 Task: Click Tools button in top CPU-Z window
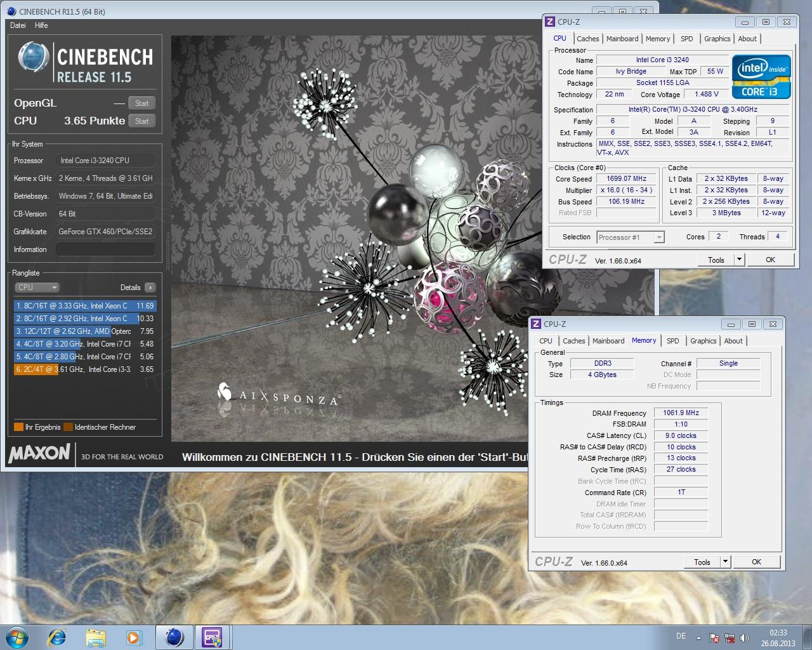pyautogui.click(x=716, y=260)
